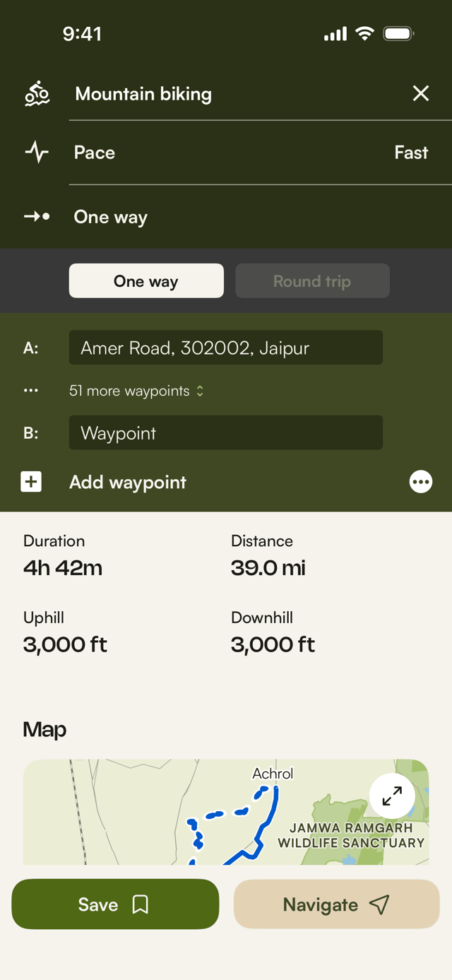452x980 pixels.
Task: Tap the bookmark icon in Save
Action: tap(141, 904)
